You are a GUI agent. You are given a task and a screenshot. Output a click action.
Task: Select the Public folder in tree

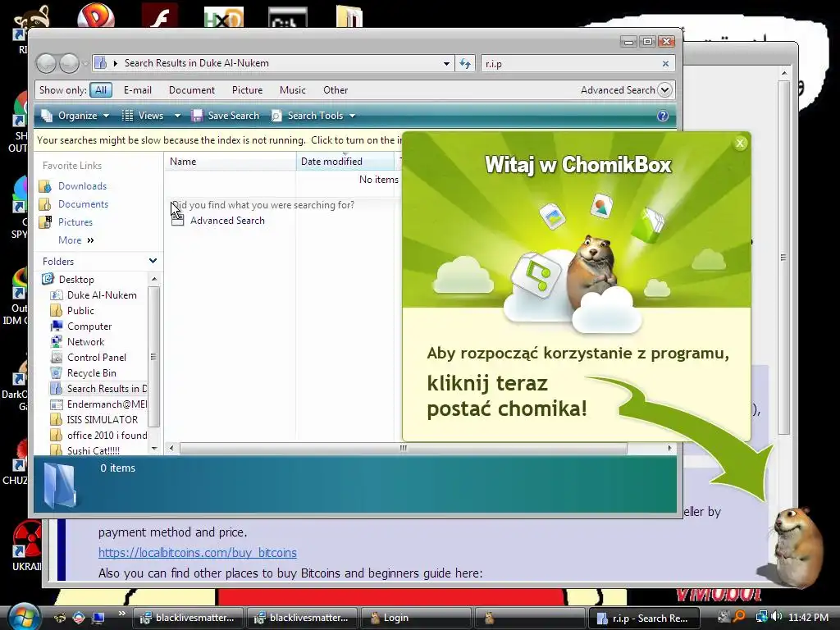pos(80,310)
